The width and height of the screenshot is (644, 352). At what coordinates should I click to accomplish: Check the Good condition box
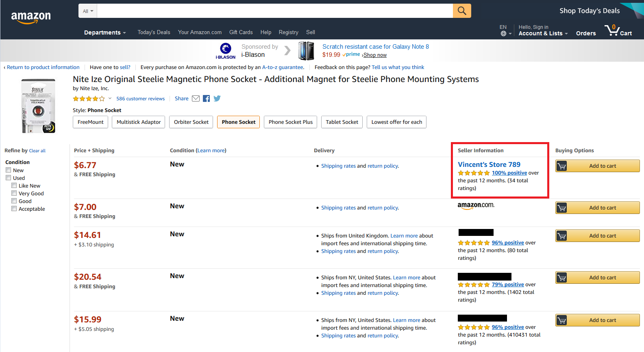point(14,201)
